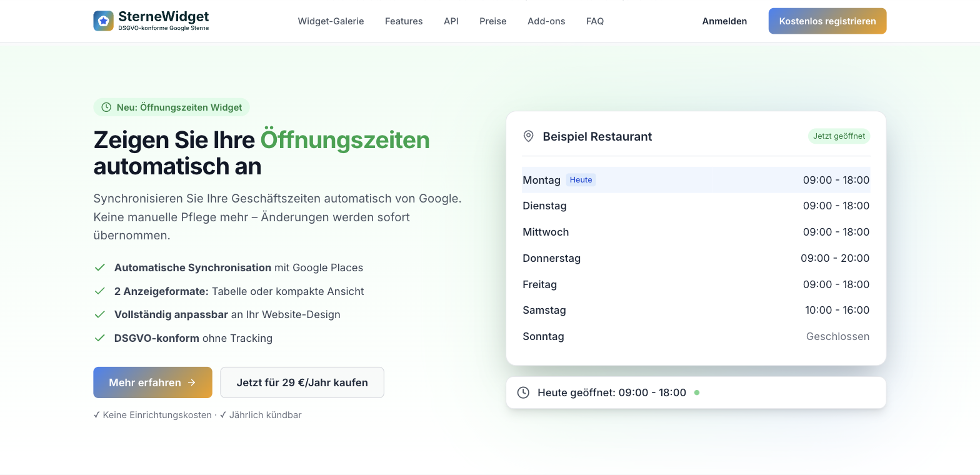
Task: Click the Neu: Öffnungszeiten Widget badge
Action: (172, 107)
